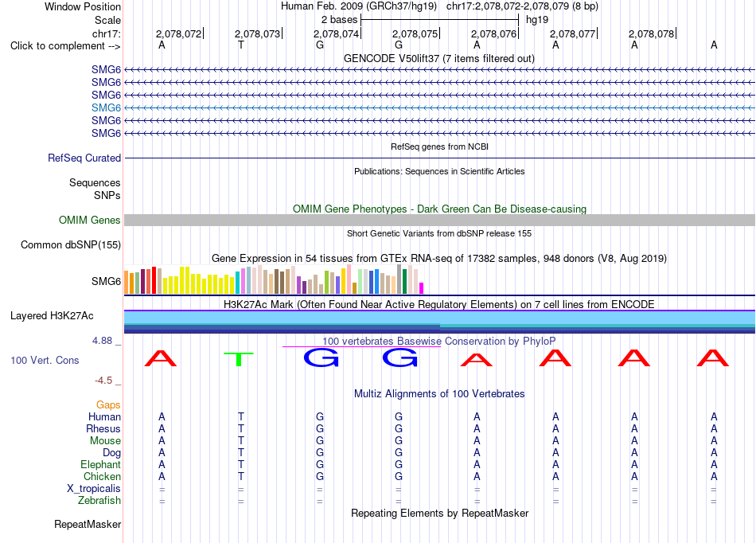Click the -4.5 lower scale value
The width and height of the screenshot is (756, 543).
point(103,381)
